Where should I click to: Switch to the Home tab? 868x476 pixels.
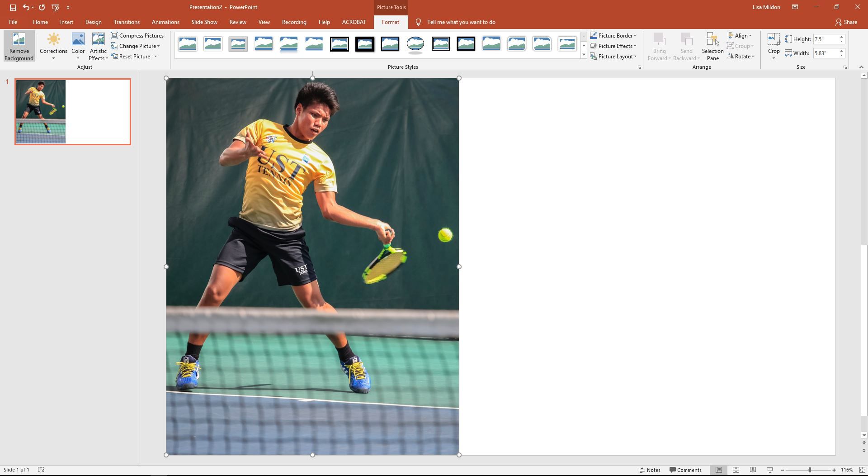pos(40,22)
